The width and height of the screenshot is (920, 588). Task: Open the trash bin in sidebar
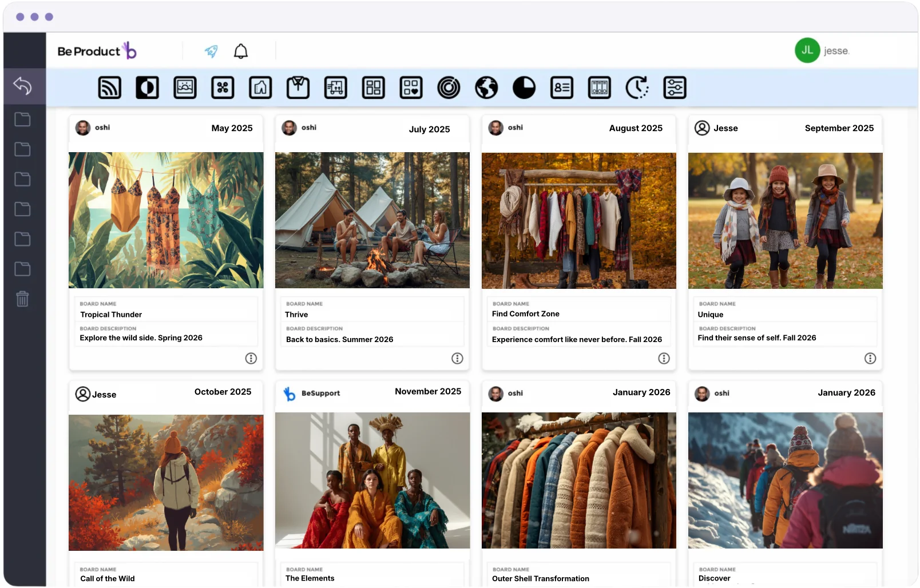click(22, 299)
